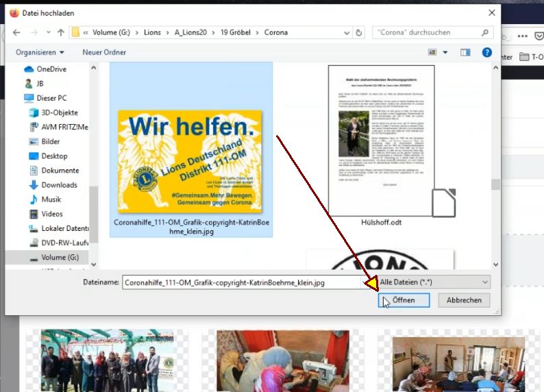Screen dimensions: 544x392
Task: Open Desktop in navigation pane
Action: click(48, 156)
